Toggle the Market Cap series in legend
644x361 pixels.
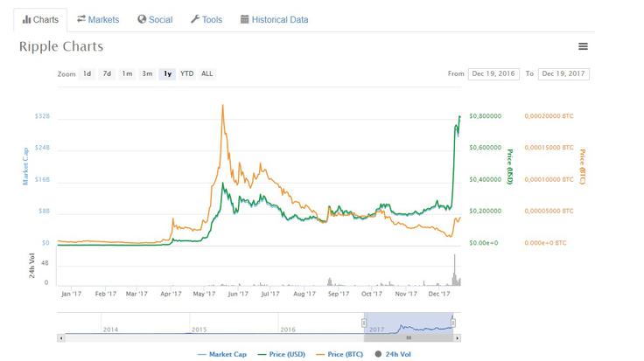click(222, 354)
